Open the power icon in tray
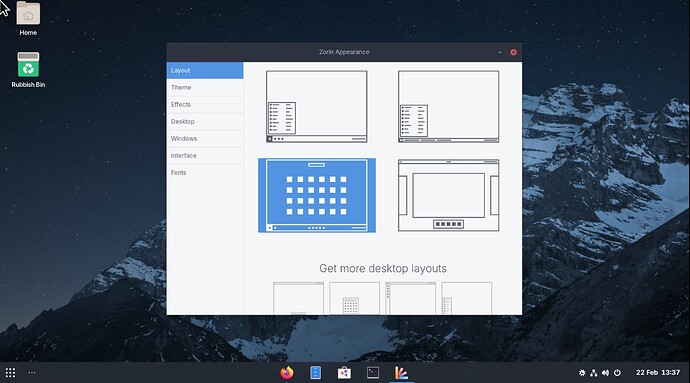This screenshot has height=383, width=690. click(617, 373)
